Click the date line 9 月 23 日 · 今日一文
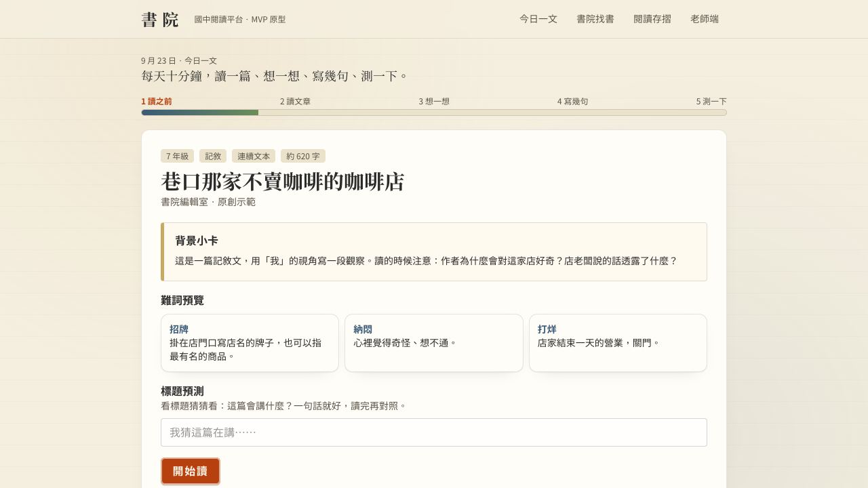The width and height of the screenshot is (868, 488). [179, 60]
